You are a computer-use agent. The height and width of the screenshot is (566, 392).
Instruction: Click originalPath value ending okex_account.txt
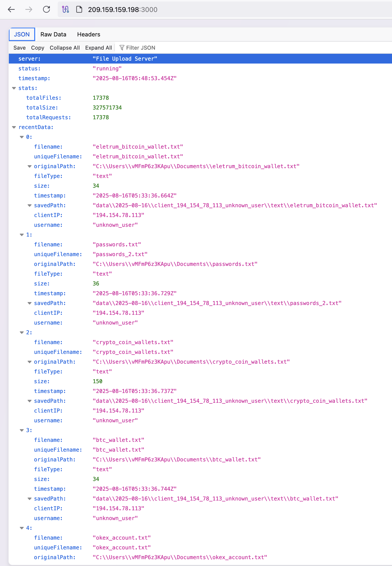pos(180,557)
